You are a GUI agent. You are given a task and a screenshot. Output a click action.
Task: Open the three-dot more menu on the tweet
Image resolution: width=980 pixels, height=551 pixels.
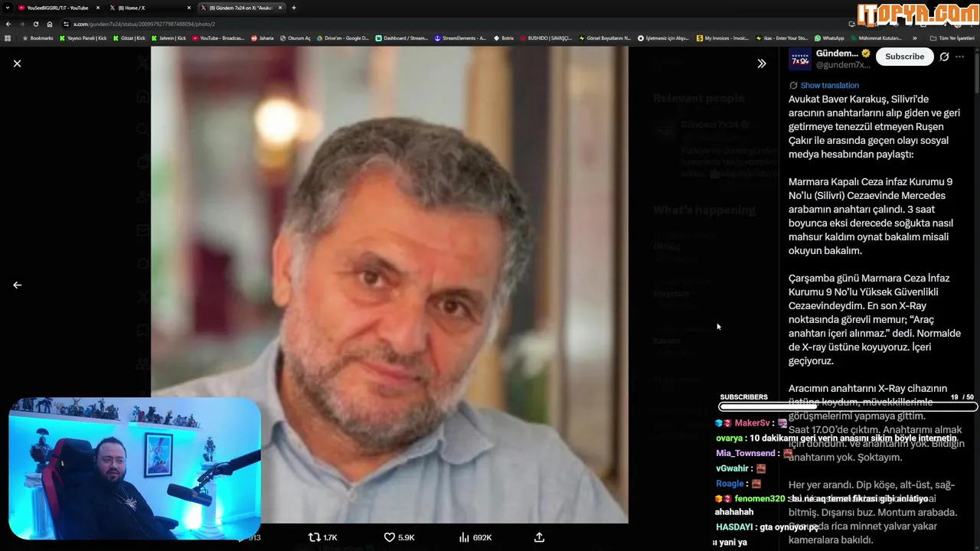(960, 57)
